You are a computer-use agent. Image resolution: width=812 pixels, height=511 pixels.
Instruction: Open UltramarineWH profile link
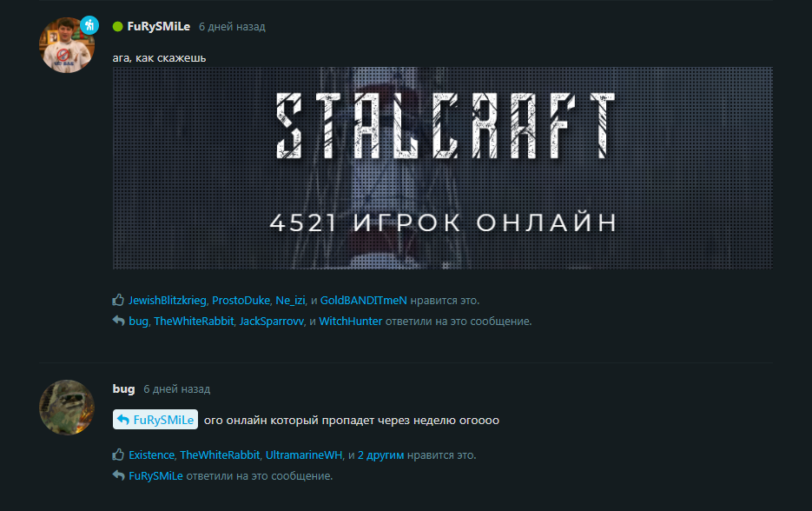click(x=304, y=455)
